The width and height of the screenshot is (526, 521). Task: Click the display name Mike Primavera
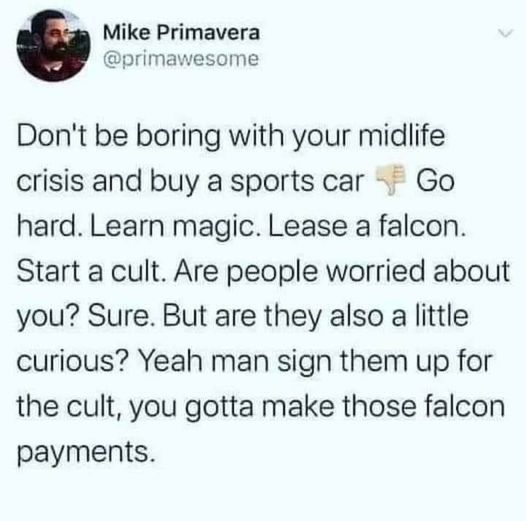pyautogui.click(x=181, y=33)
